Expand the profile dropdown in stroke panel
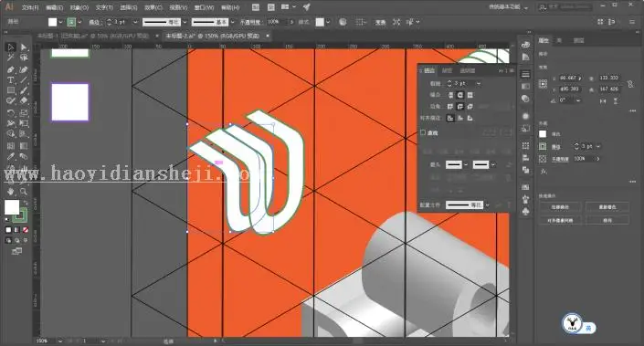The image size is (644, 346). point(487,204)
